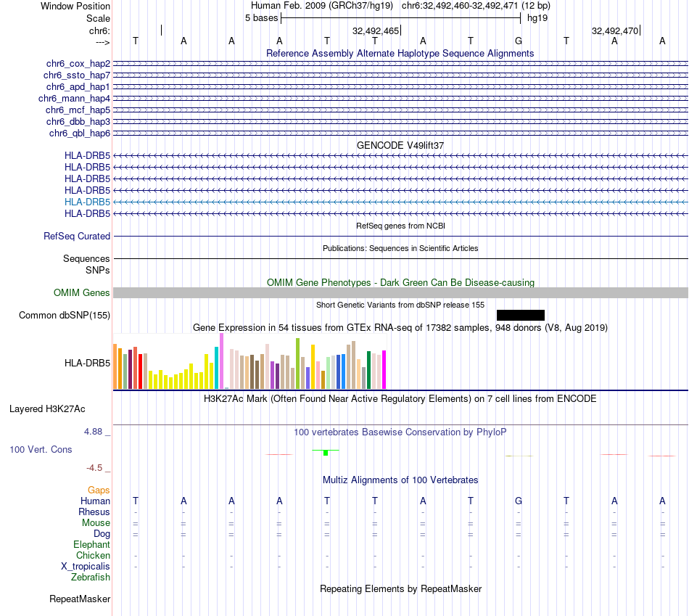Click the tall violet bar in the GTEx chart
This screenshot has width=689, height=616.
click(221, 361)
